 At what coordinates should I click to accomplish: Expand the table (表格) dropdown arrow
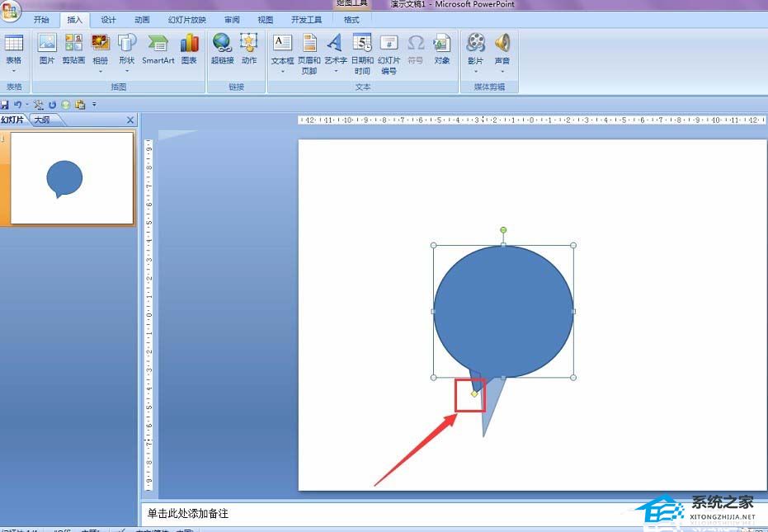click(x=14, y=72)
